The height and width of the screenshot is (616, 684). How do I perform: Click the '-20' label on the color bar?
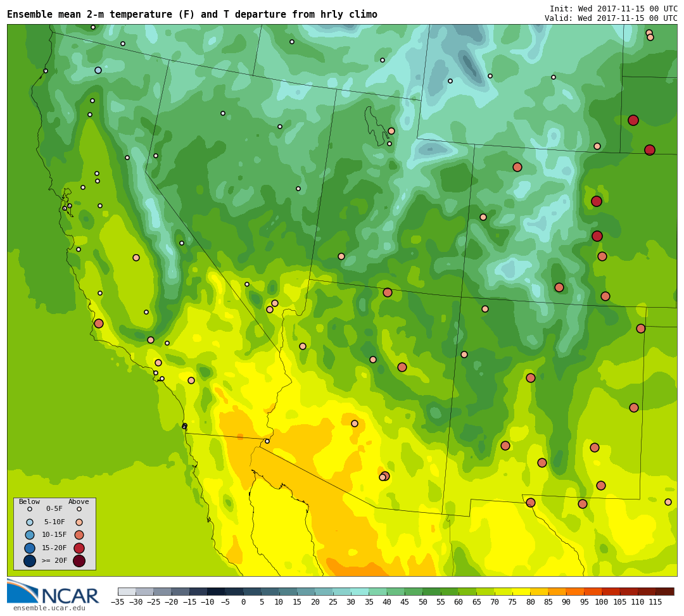pos(172,602)
